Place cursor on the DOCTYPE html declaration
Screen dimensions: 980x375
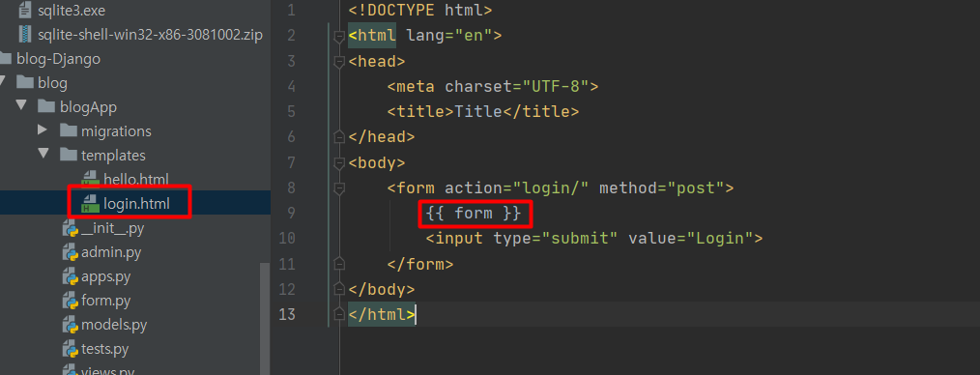420,10
